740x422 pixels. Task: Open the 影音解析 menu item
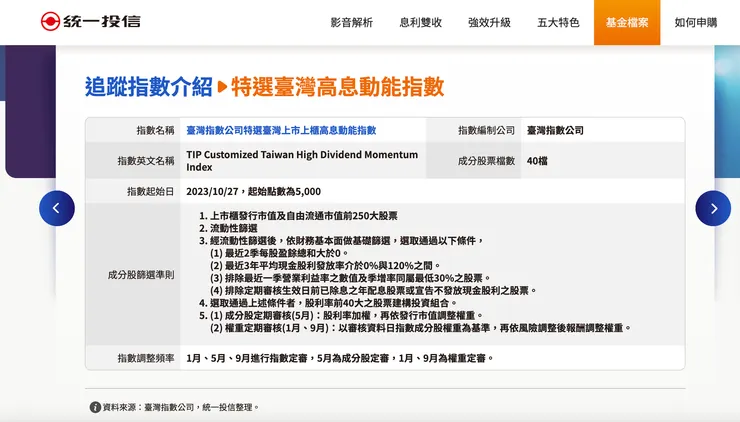(352, 23)
